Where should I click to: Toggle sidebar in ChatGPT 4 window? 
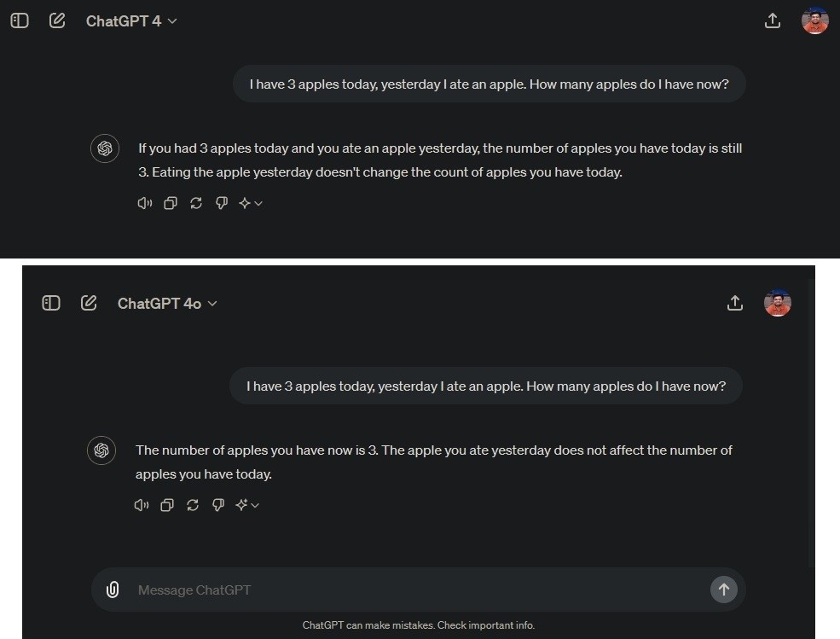tap(20, 20)
